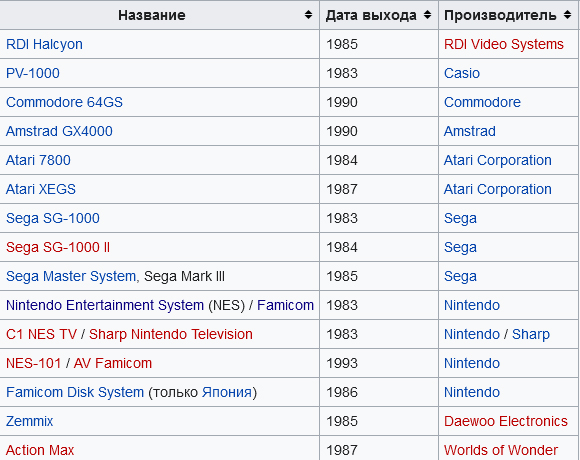Open the AV Famicom red link
Screen dimensions: 580x460
(x=112, y=363)
